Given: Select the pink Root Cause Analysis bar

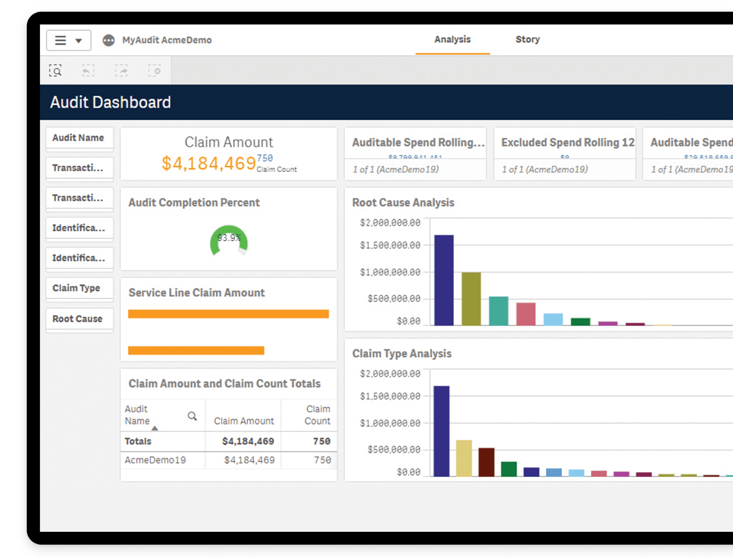Looking at the screenshot, I should [526, 314].
